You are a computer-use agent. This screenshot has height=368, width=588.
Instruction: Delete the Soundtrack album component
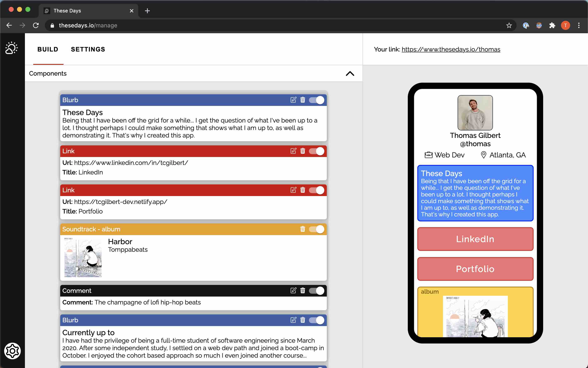tap(302, 229)
